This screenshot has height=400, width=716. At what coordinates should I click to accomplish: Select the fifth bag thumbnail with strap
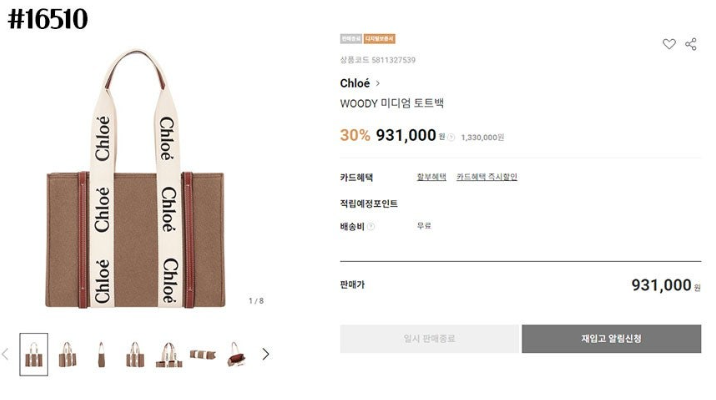[x=169, y=354]
